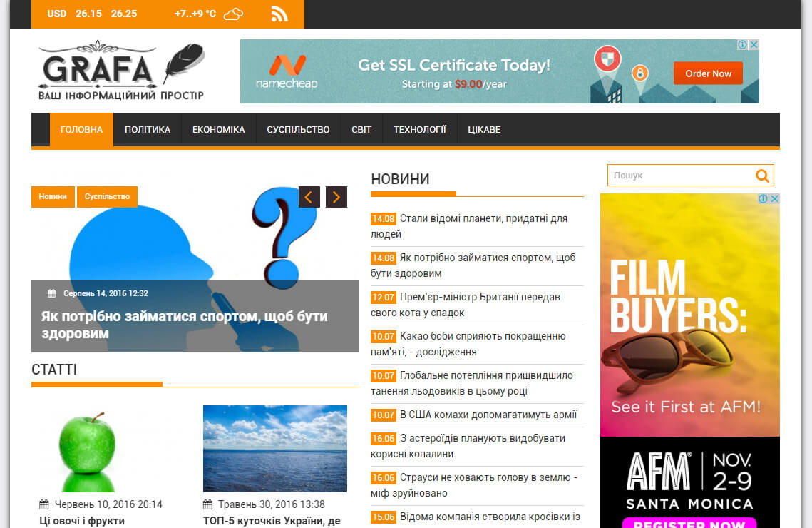Click the USD rate value 26.25

(x=124, y=14)
